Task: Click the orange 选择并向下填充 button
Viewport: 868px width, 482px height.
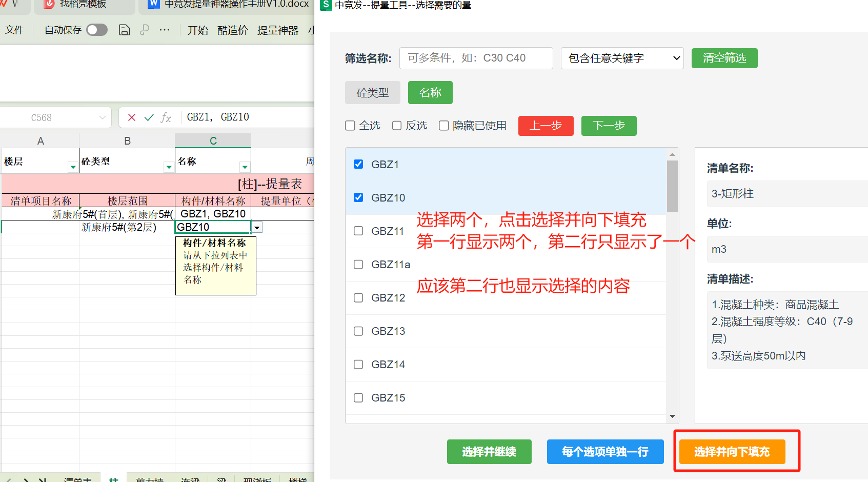Action: click(732, 452)
